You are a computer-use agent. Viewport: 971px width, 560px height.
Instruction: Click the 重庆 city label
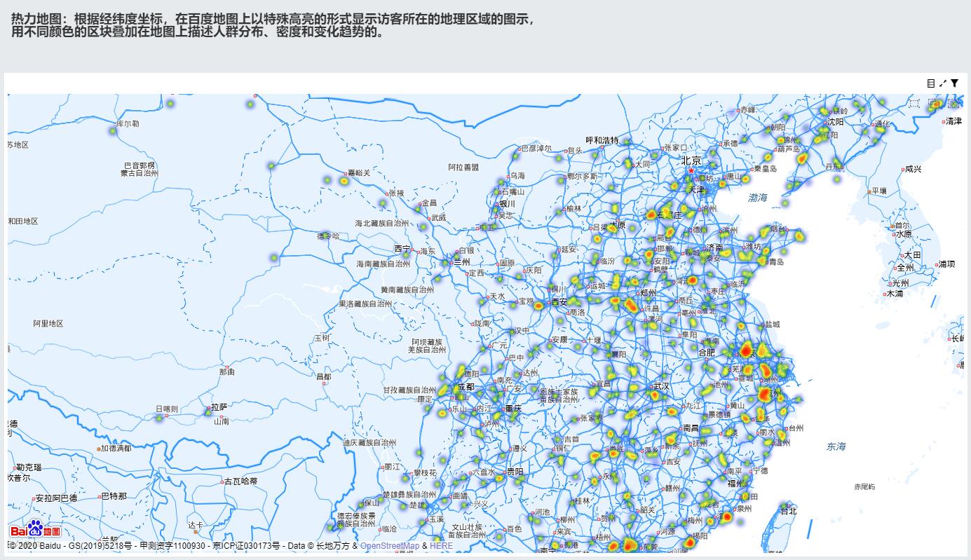point(513,408)
